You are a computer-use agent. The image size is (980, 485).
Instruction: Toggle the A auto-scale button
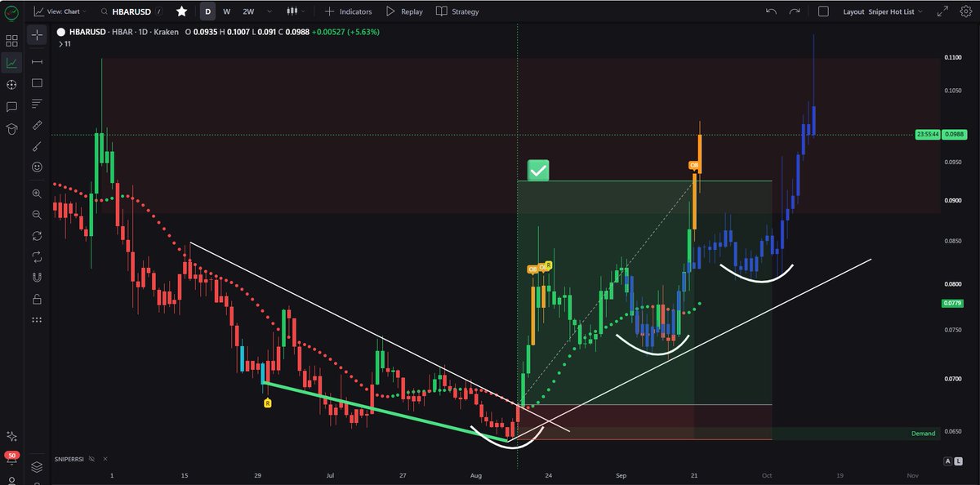point(947,461)
